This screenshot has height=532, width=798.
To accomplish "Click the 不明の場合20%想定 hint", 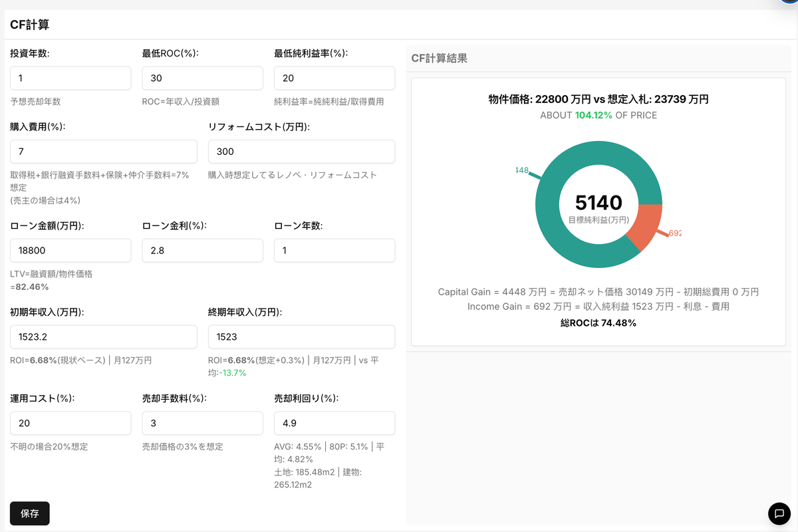I will [49, 447].
